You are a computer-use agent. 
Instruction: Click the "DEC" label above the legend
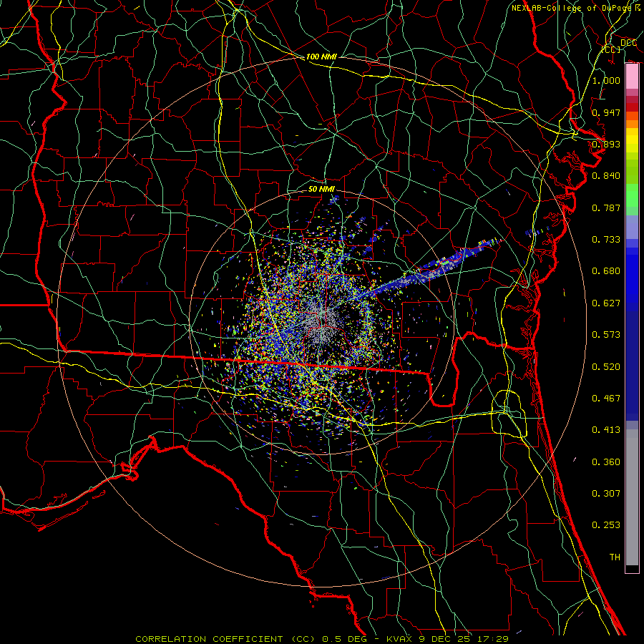tap(628, 43)
